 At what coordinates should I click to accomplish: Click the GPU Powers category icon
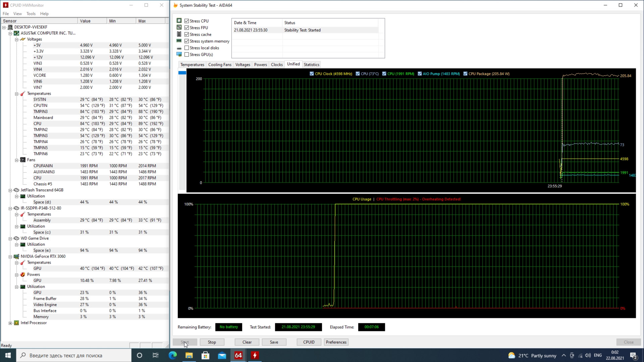(23, 275)
